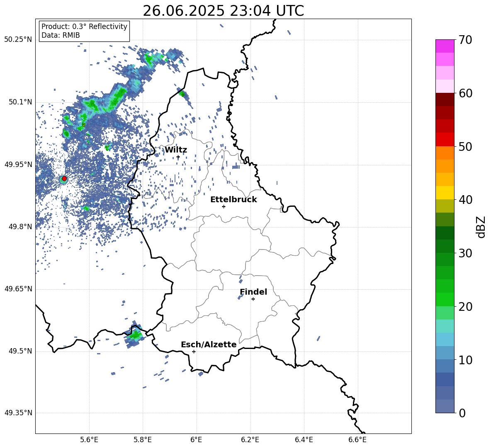This screenshot has height=448, width=491.
Task: Click the Wiltz station label
Action: (x=176, y=150)
